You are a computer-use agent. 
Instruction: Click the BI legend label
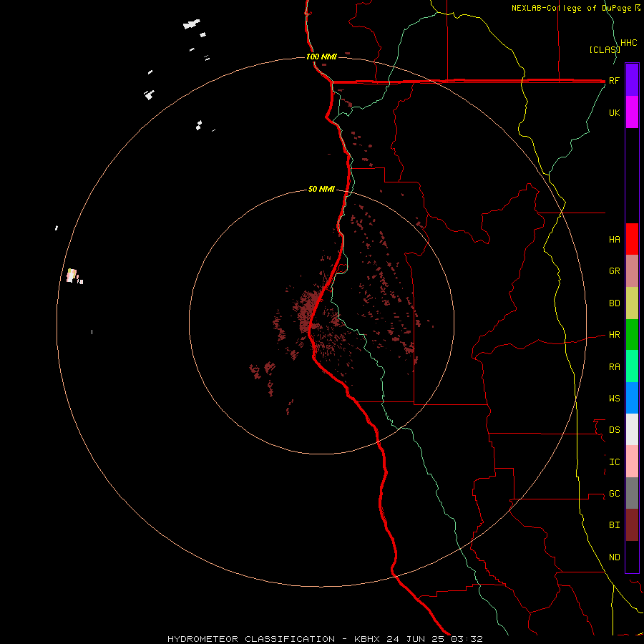615,525
